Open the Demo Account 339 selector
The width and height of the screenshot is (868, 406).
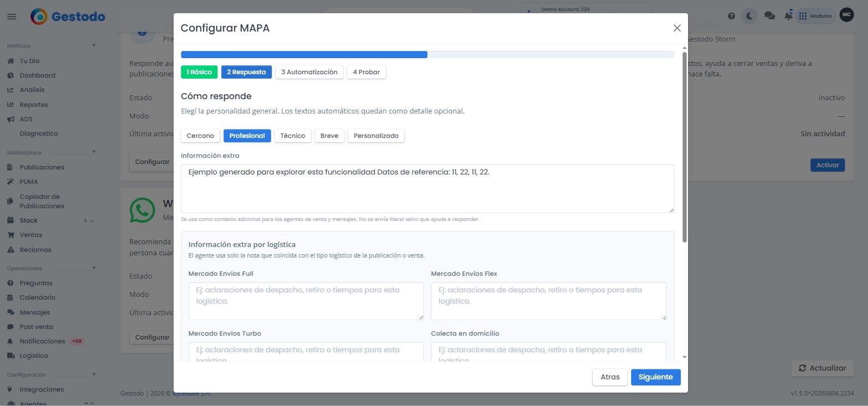(586, 9)
